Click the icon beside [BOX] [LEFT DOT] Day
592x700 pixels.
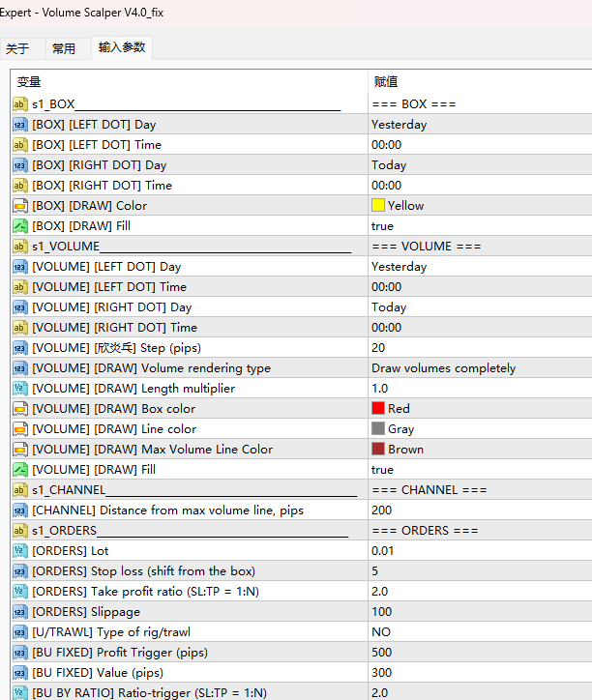(20, 125)
